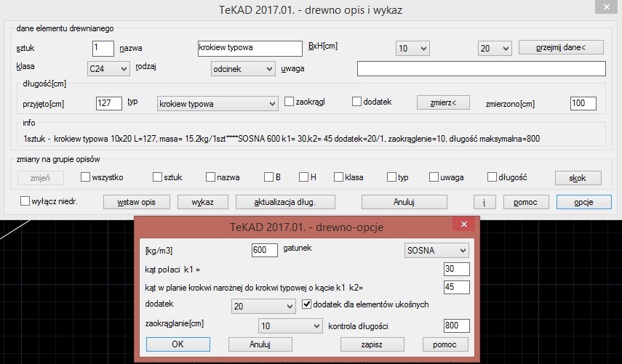
Task: Check the nazwa group change checkbox
Action: click(x=211, y=177)
